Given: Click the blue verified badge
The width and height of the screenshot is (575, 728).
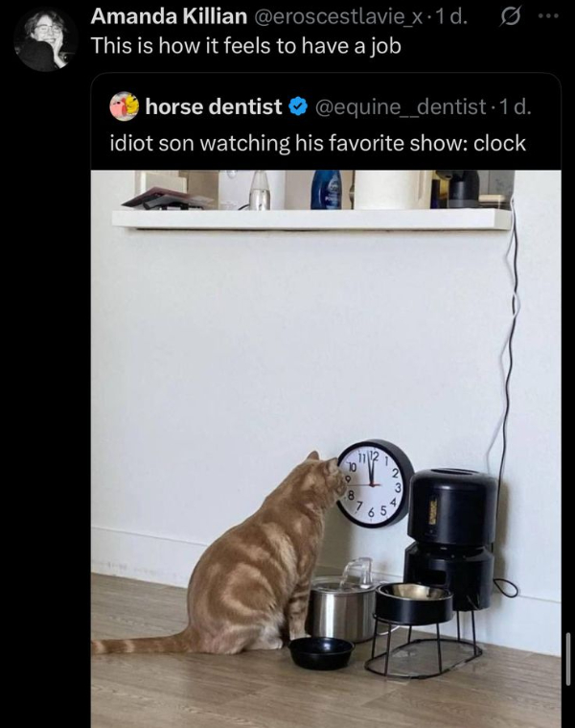Looking at the screenshot, I should tap(298, 106).
